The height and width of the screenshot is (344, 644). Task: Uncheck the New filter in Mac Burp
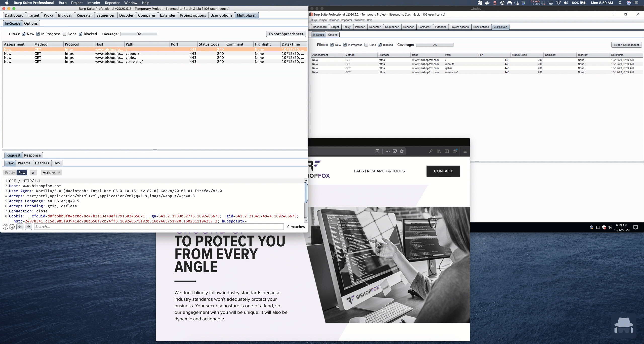pyautogui.click(x=24, y=34)
